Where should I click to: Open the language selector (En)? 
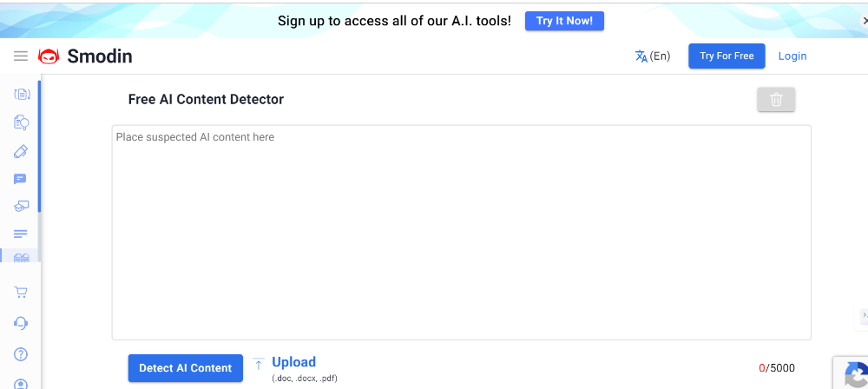coord(653,56)
